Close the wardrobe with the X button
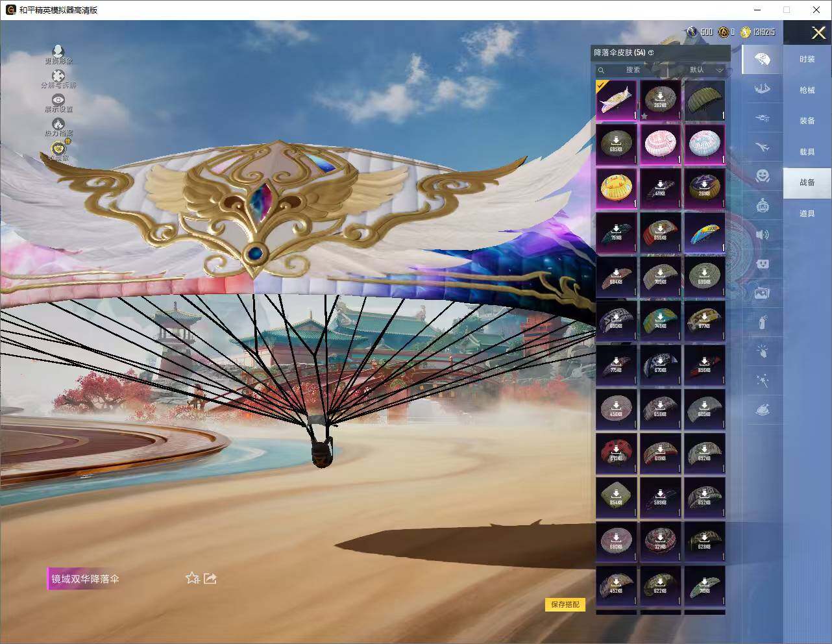 [x=818, y=33]
